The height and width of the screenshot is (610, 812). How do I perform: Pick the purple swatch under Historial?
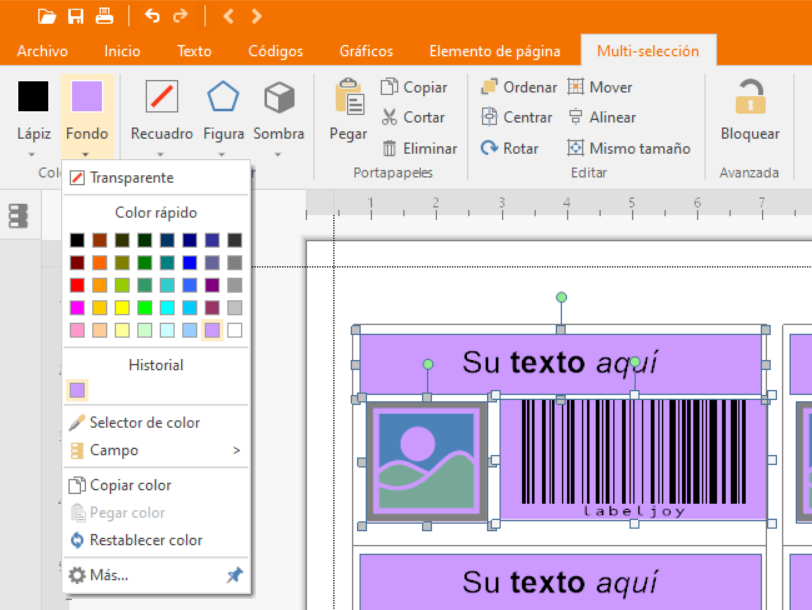[x=77, y=390]
